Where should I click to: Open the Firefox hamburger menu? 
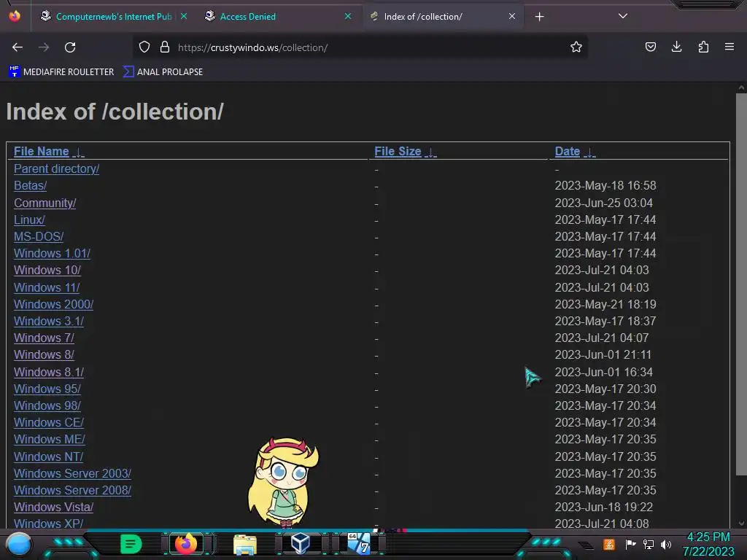tap(729, 47)
